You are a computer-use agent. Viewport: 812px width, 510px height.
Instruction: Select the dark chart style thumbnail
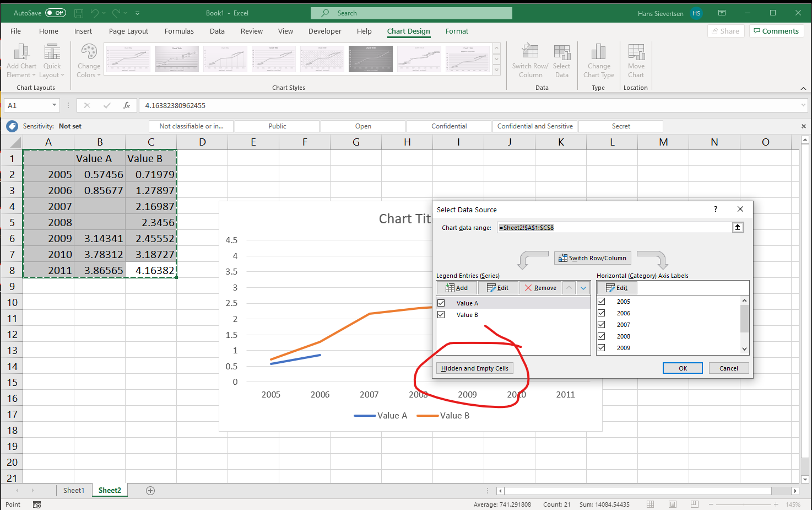coord(370,58)
